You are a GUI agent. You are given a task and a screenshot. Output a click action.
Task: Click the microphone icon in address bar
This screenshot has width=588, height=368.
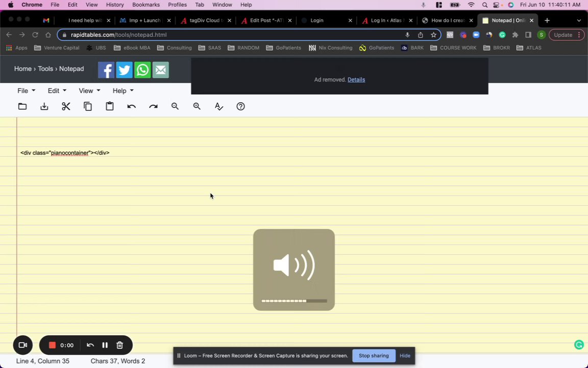pos(407,35)
